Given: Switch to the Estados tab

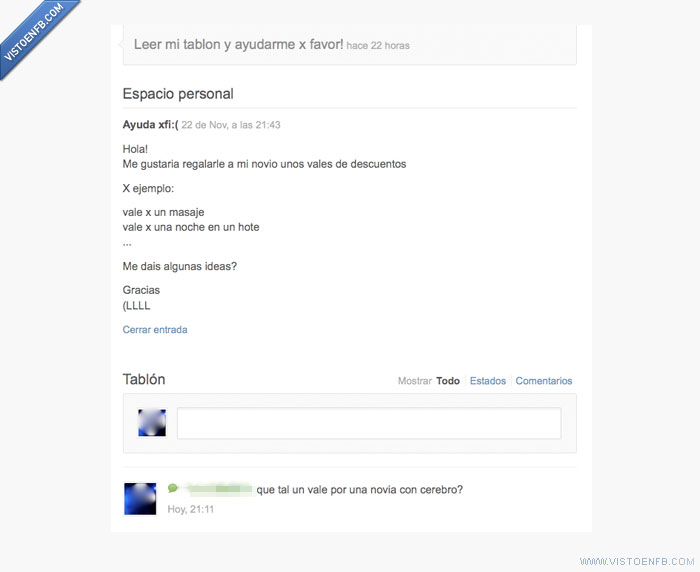Looking at the screenshot, I should point(488,381).
